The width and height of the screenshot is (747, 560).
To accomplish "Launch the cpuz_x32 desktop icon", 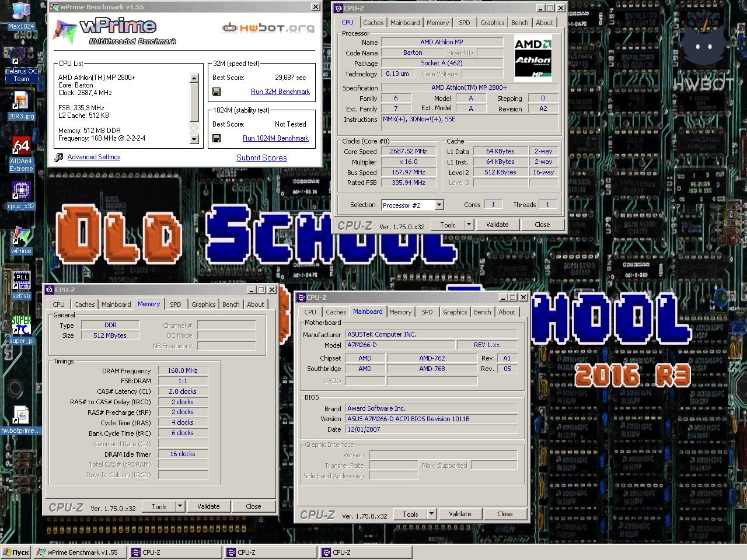I will (21, 195).
